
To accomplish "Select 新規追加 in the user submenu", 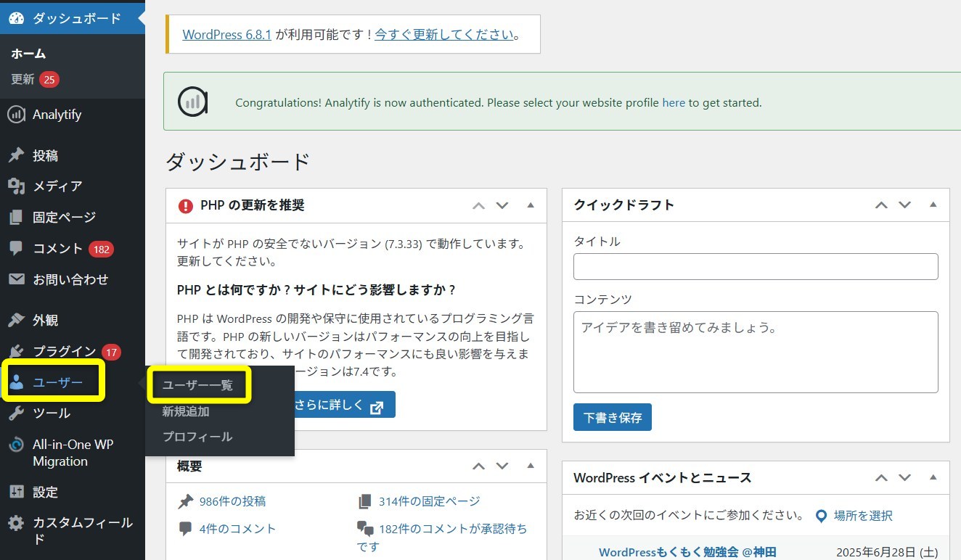I will 186,411.
